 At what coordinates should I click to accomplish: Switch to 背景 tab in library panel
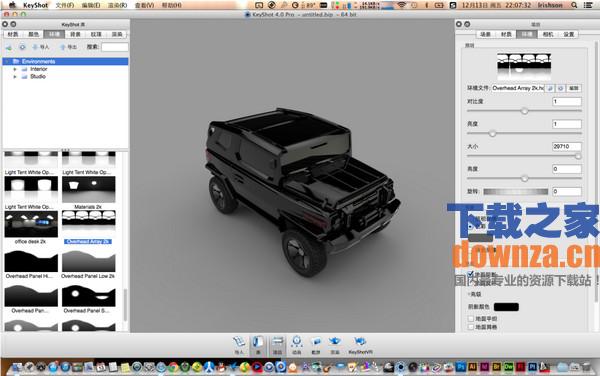(x=75, y=34)
